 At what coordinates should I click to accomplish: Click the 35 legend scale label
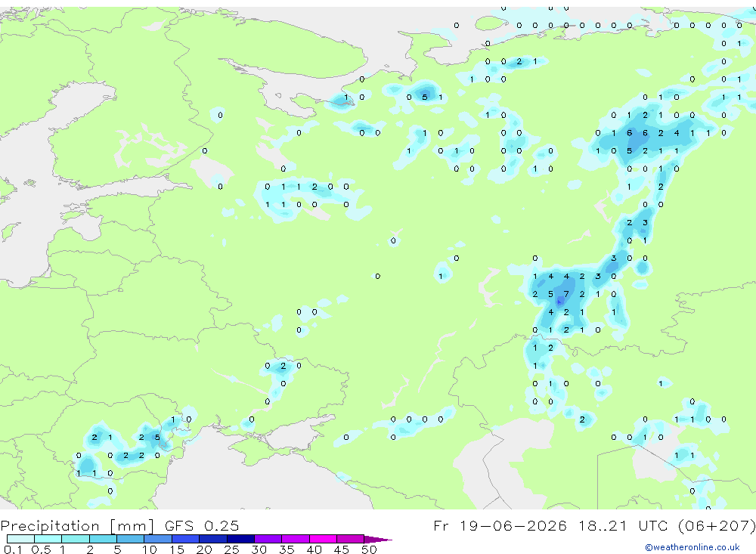287,549
